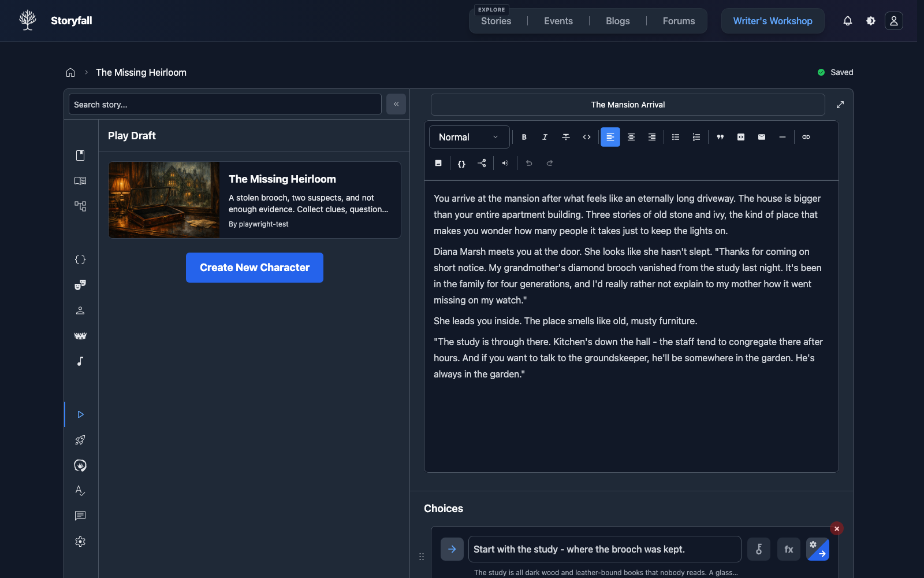Viewport: 924px width, 578px height.
Task: Insert an image using the image toolbar icon
Action: coord(438,163)
